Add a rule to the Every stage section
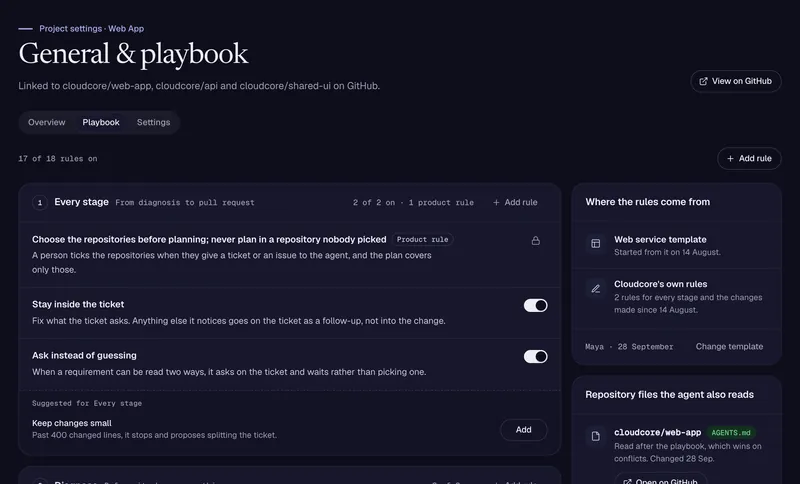Image resolution: width=800 pixels, height=484 pixels. [515, 202]
